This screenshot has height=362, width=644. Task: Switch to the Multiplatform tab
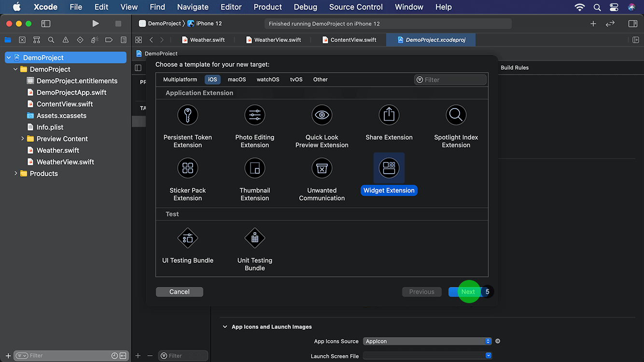(180, 80)
